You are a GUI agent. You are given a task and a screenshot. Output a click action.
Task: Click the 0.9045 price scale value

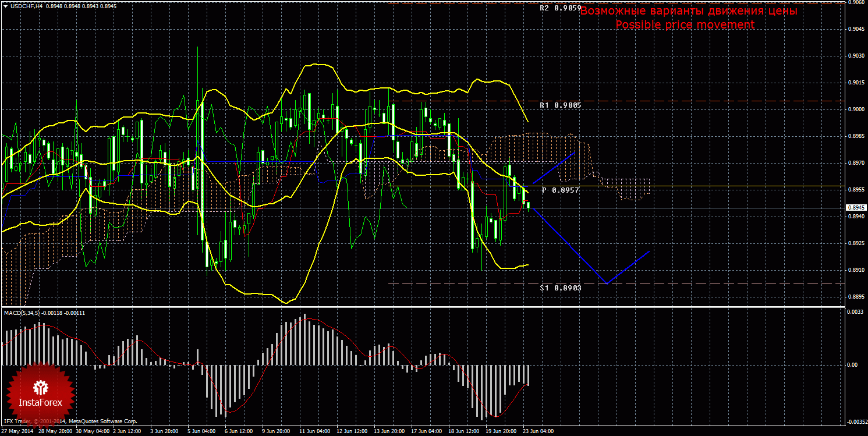click(855, 29)
